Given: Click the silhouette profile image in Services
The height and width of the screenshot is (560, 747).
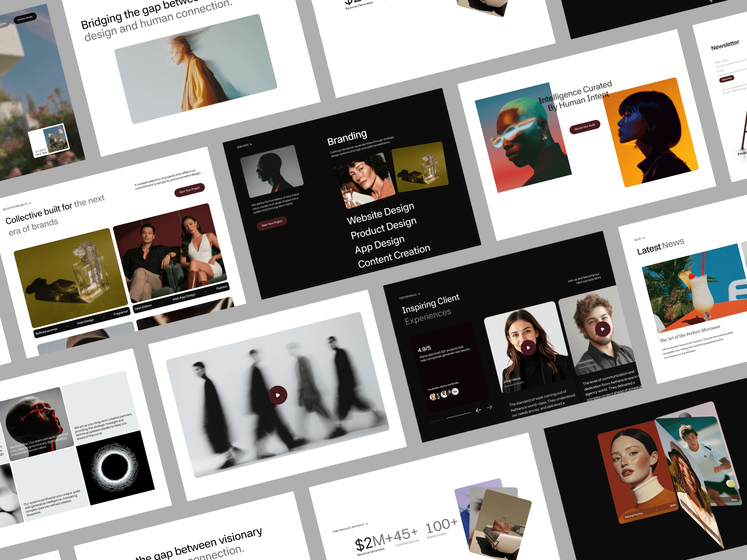Looking at the screenshot, I should point(272,171).
